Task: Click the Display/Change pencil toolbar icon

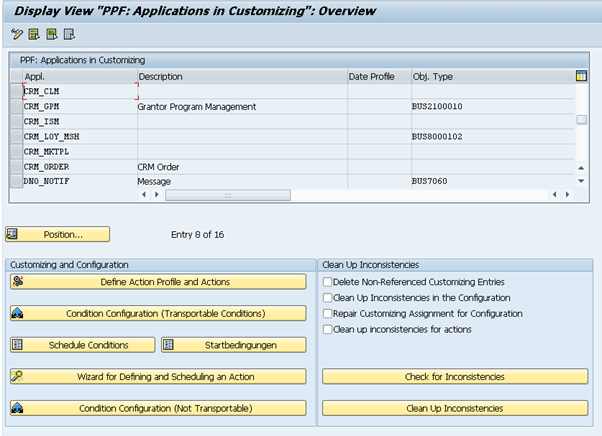Action: (16, 35)
